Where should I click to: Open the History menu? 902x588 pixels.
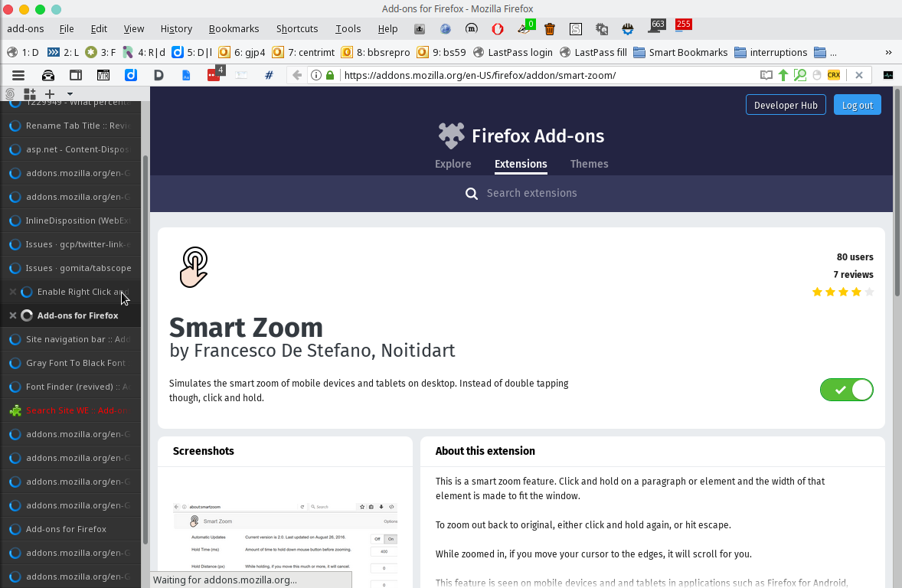coord(176,29)
